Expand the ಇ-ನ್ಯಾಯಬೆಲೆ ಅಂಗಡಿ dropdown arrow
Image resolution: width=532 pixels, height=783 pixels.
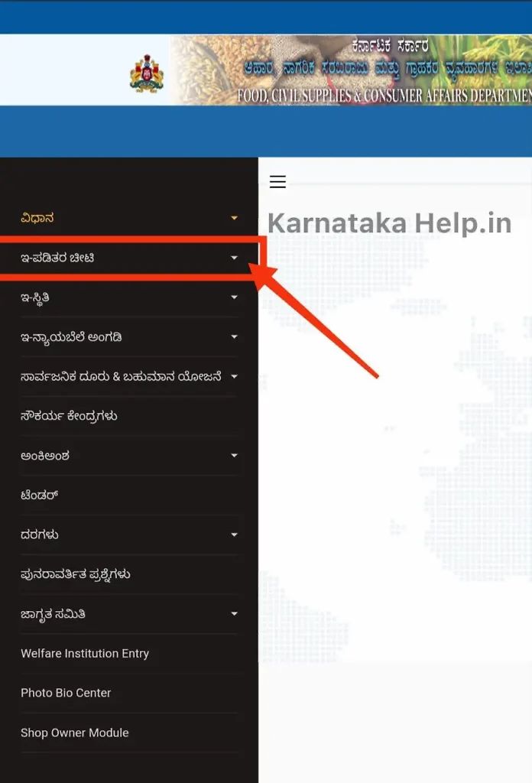[x=234, y=337]
